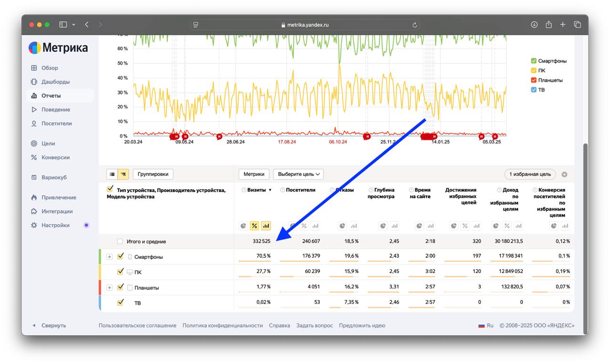Reload the page in address bar

pyautogui.click(x=415, y=25)
